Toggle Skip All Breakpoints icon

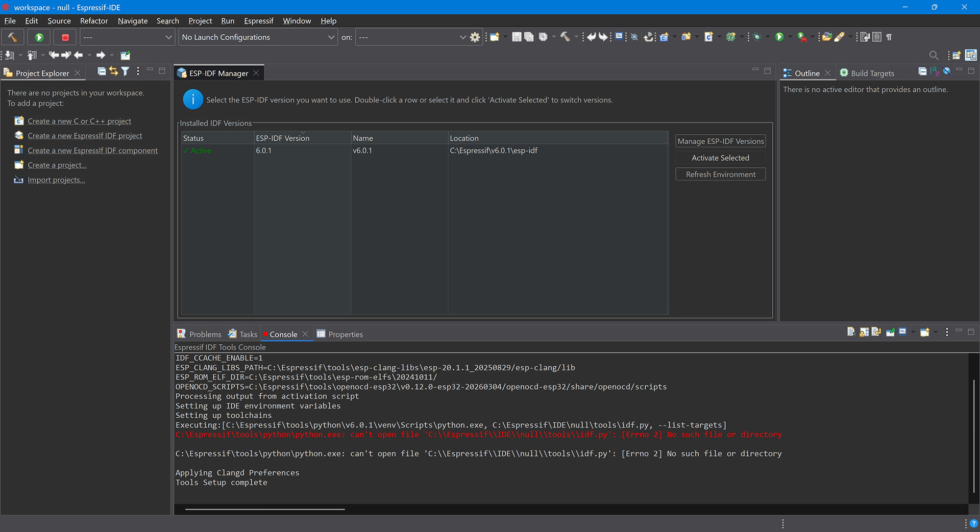pos(634,37)
